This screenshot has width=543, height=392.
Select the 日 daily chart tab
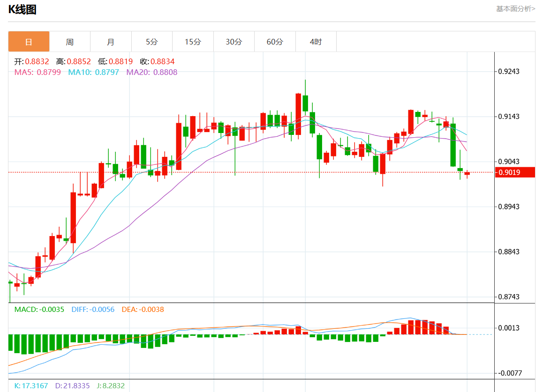click(x=29, y=42)
